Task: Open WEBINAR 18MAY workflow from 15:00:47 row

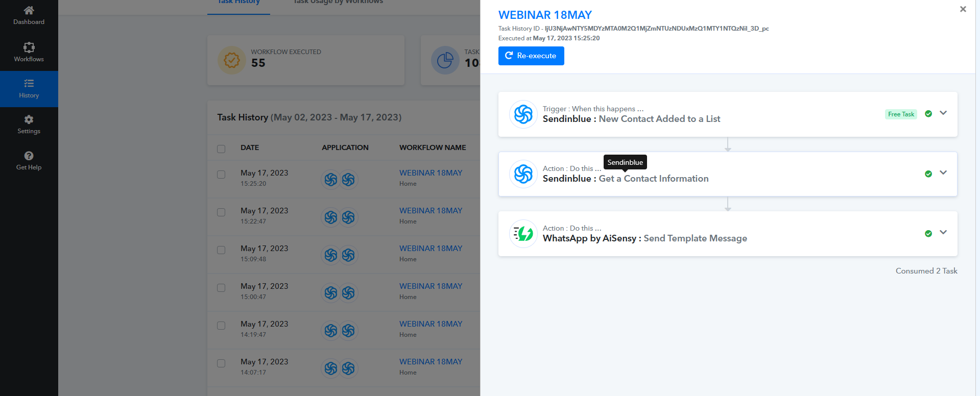Action: coord(431,286)
